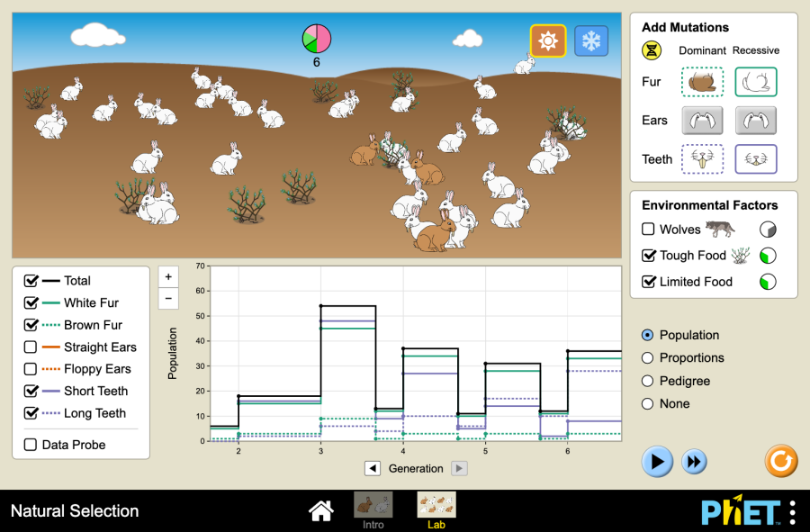
Task: Click the fast-forward button
Action: click(693, 462)
